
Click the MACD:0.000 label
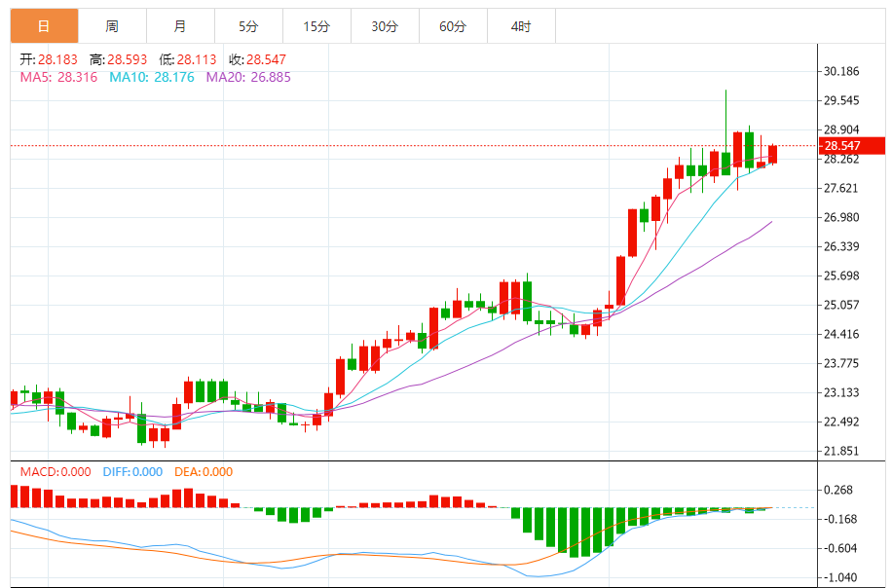pos(56,472)
